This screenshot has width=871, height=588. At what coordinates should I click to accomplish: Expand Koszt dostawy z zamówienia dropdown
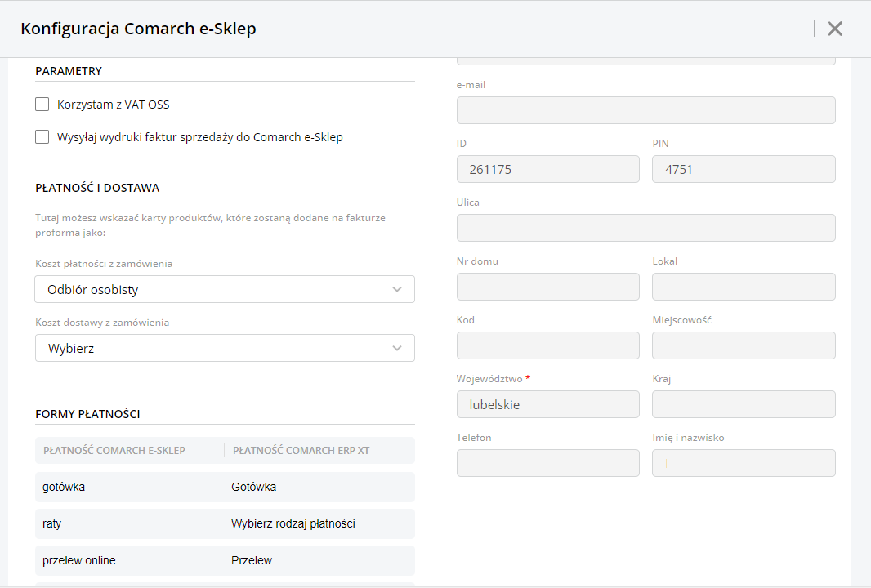pos(225,348)
